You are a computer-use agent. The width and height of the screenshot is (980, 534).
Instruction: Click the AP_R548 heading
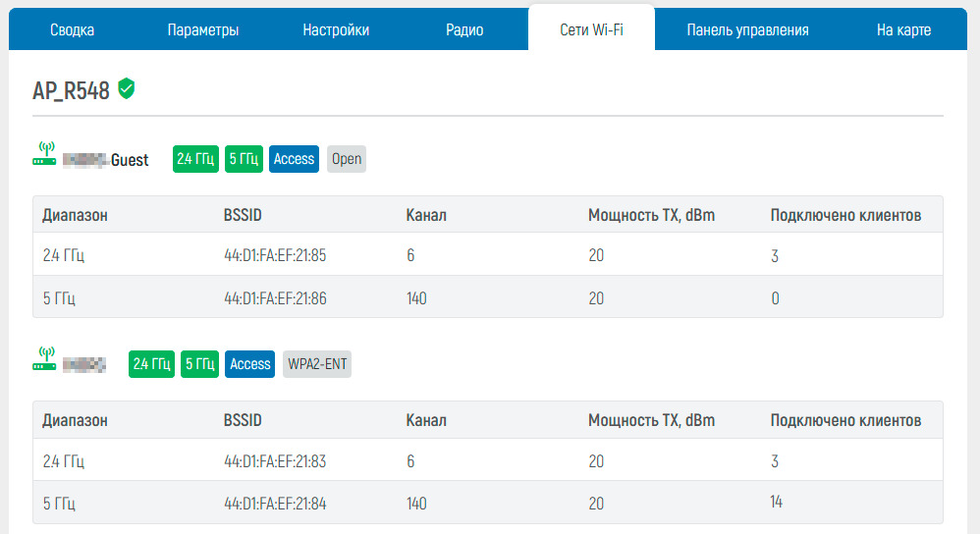[72, 90]
